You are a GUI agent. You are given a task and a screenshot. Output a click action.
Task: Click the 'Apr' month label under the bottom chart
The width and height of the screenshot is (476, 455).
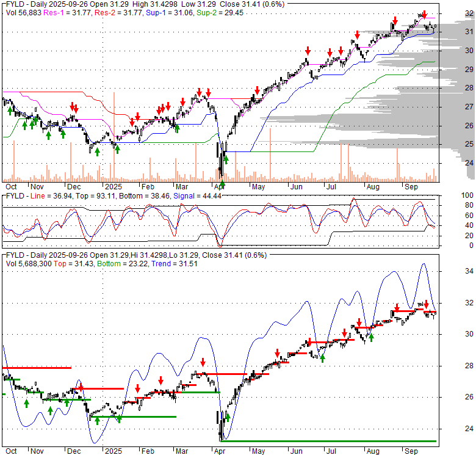pos(220,451)
